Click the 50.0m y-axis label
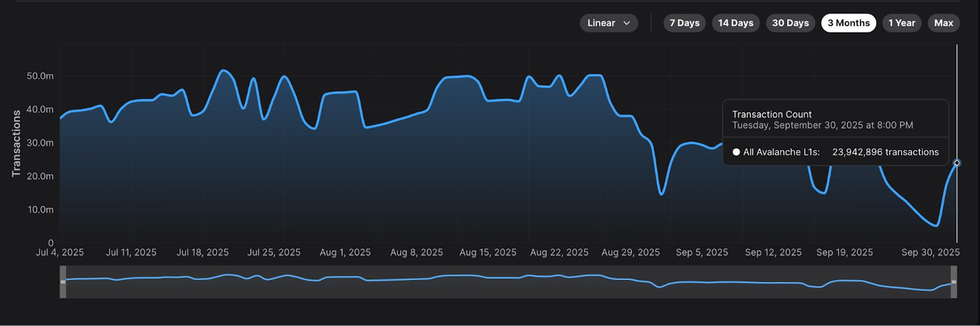This screenshot has width=980, height=326. click(40, 76)
